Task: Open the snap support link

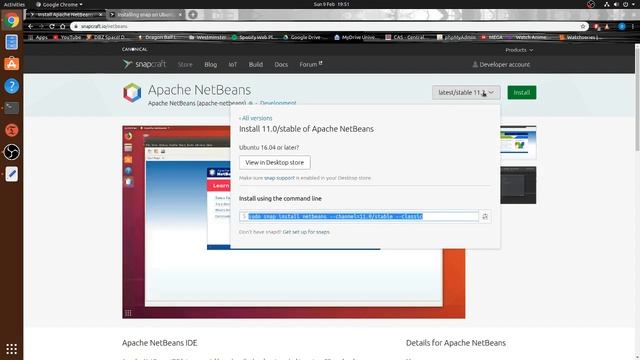Action: [279, 178]
